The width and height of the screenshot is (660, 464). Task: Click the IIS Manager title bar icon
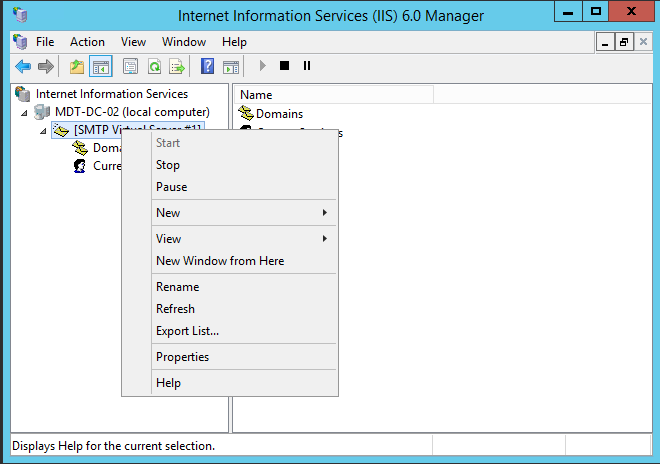20,15
